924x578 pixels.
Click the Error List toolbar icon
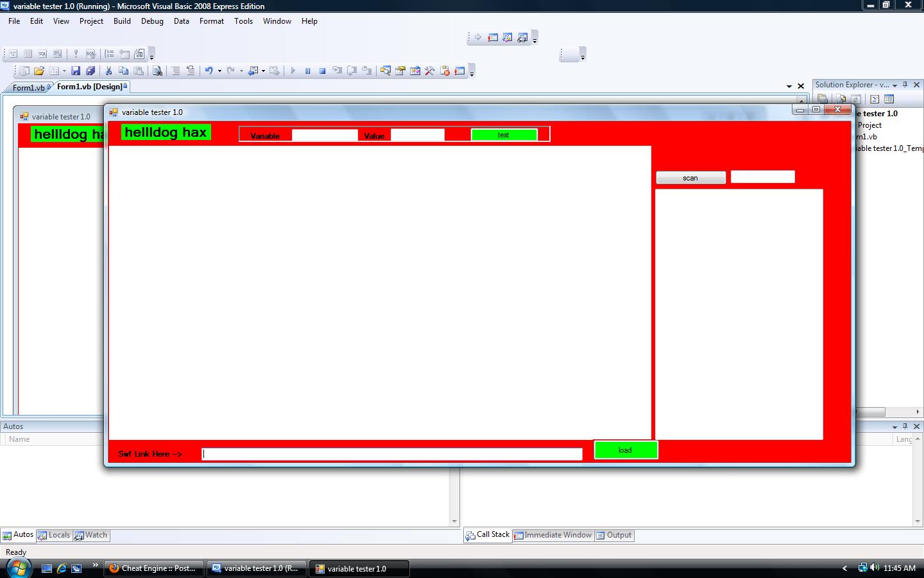[x=445, y=71]
